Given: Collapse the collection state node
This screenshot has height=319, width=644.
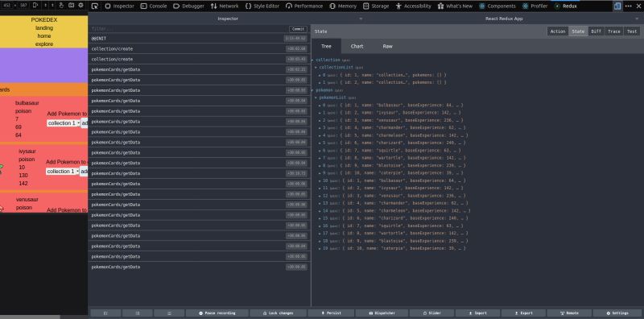Looking at the screenshot, I should coord(313,60).
